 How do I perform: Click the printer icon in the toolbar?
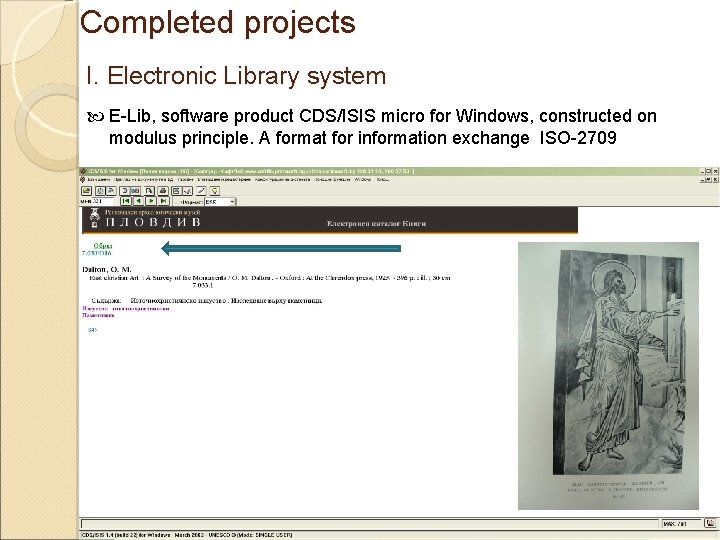163,191
